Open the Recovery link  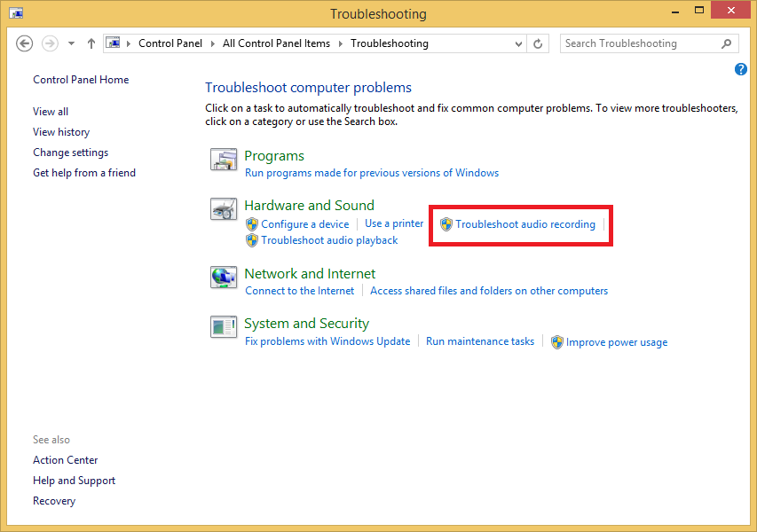tap(54, 501)
